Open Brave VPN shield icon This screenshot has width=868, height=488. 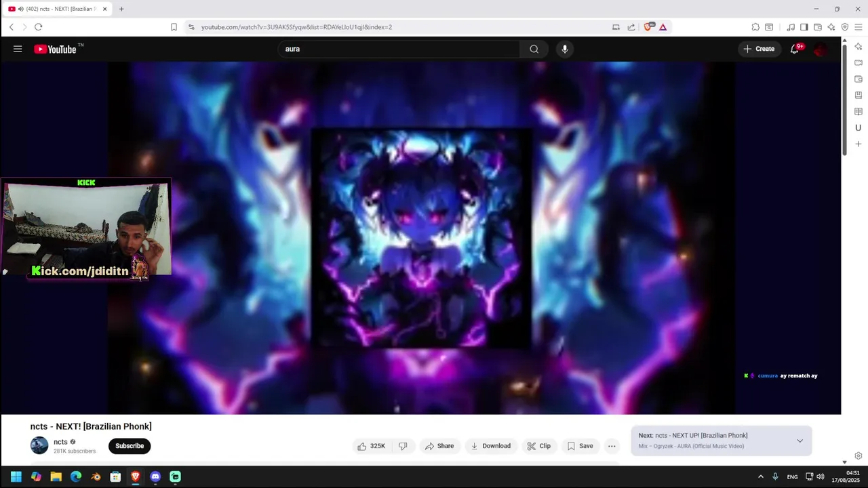tap(845, 27)
